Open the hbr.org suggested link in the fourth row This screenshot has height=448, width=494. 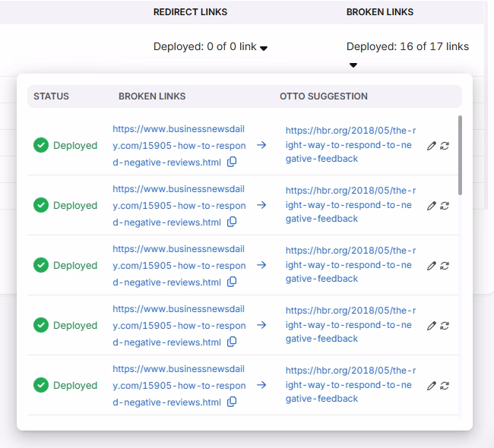(x=350, y=325)
